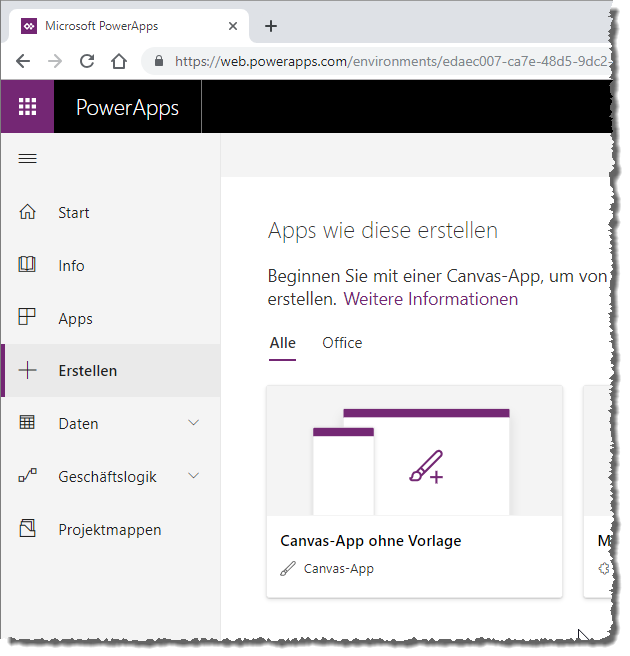Click the Info book icon
The image size is (630, 656).
[28, 265]
